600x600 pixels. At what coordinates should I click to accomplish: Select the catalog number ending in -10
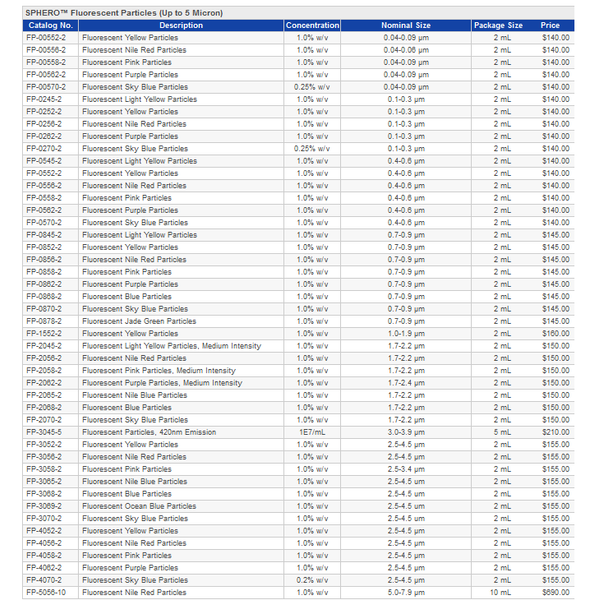tap(46, 592)
